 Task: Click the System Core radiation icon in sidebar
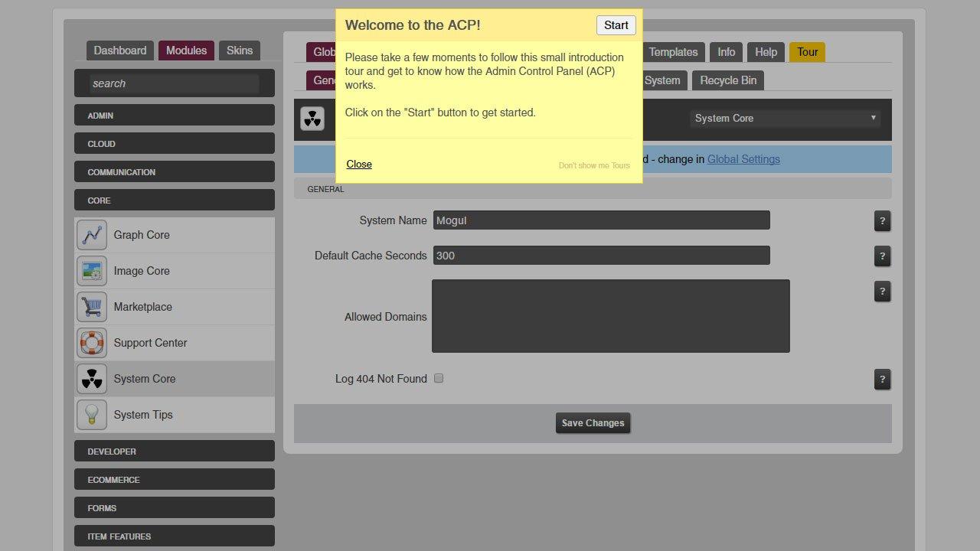(x=92, y=379)
